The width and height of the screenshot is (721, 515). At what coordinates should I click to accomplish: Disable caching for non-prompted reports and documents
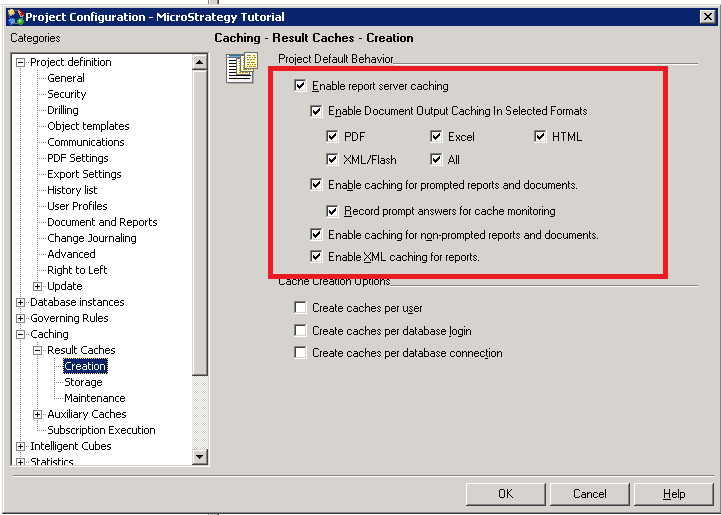coord(316,235)
